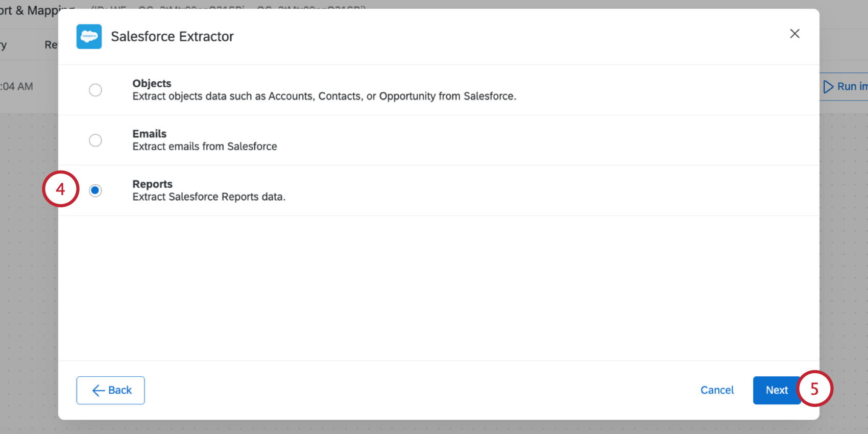Click the play icon beside Run import
Image resolution: width=868 pixels, height=434 pixels.
[x=829, y=86]
